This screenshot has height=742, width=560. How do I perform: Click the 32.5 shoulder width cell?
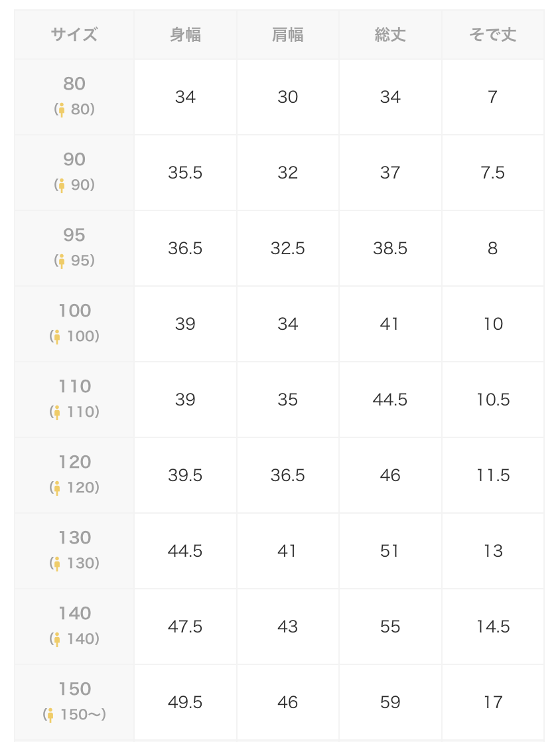pos(287,248)
